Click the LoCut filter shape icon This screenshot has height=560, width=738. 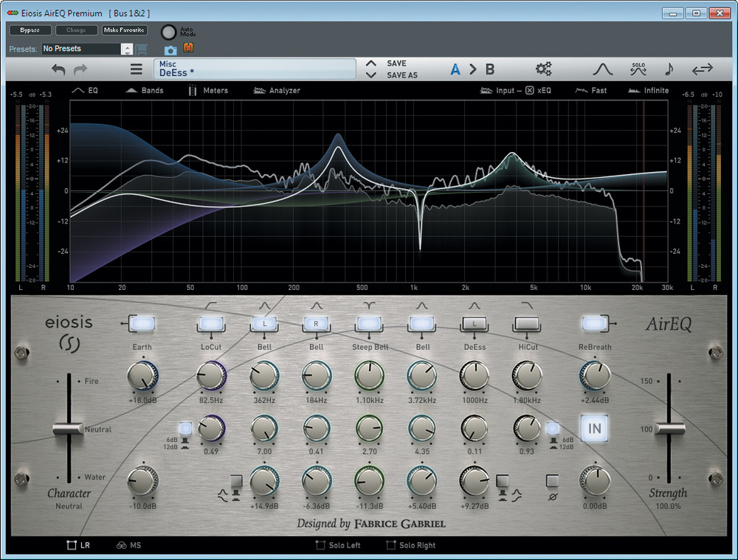211,306
